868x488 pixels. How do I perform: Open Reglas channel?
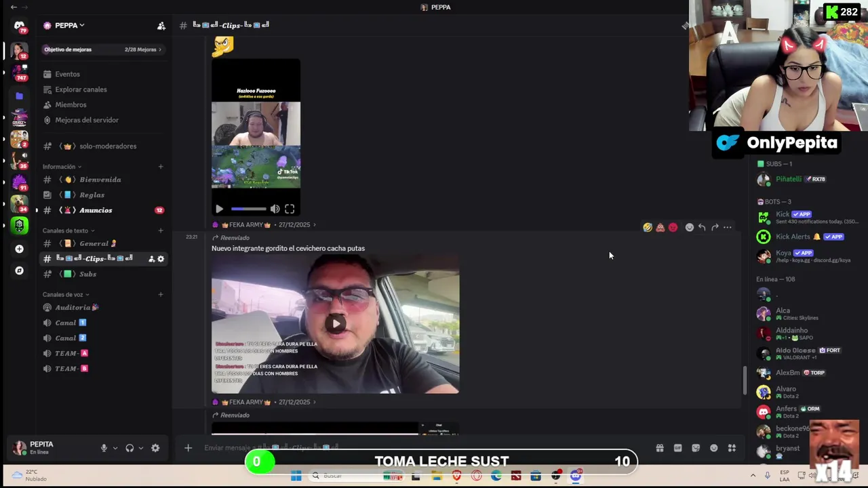pos(102,195)
